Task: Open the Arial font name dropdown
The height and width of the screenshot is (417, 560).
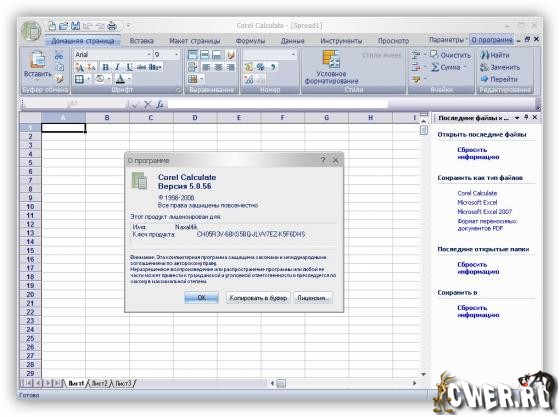Action: [149, 55]
